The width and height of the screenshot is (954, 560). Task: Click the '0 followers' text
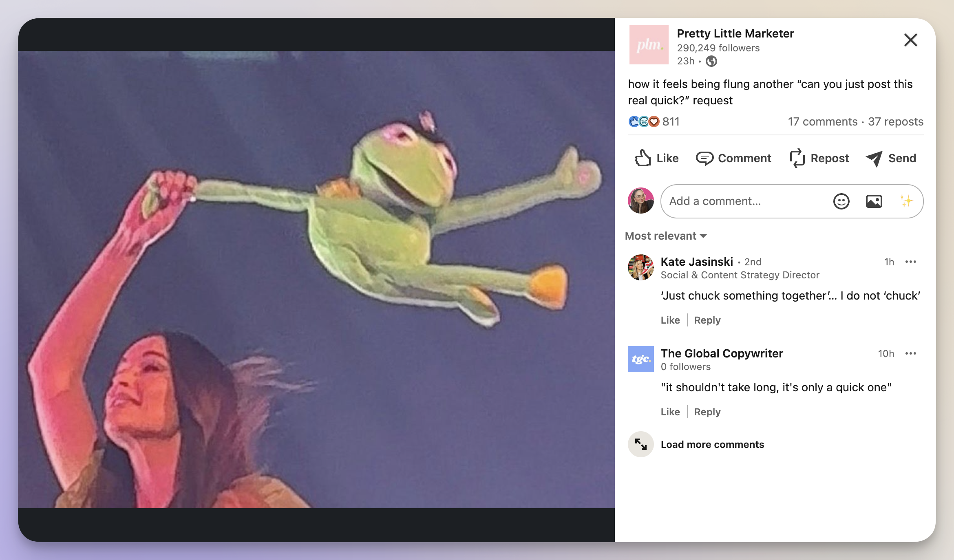point(685,367)
